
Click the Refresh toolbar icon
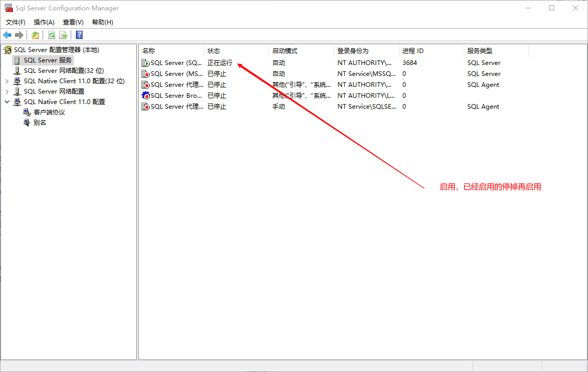[52, 35]
